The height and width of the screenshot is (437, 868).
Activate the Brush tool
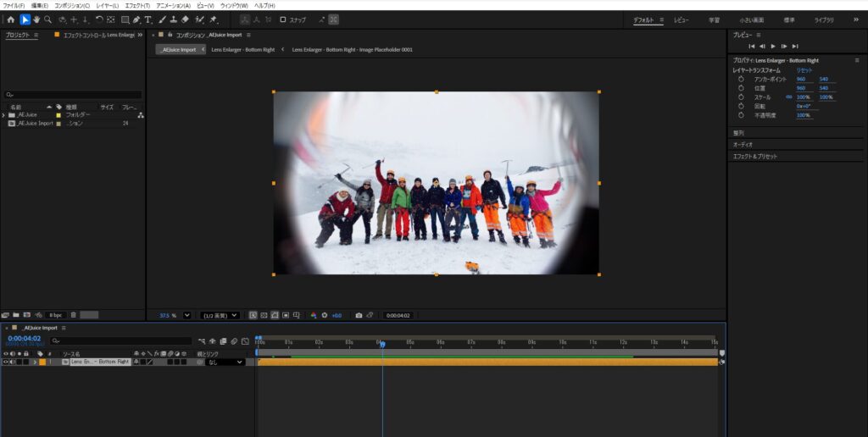click(x=161, y=19)
